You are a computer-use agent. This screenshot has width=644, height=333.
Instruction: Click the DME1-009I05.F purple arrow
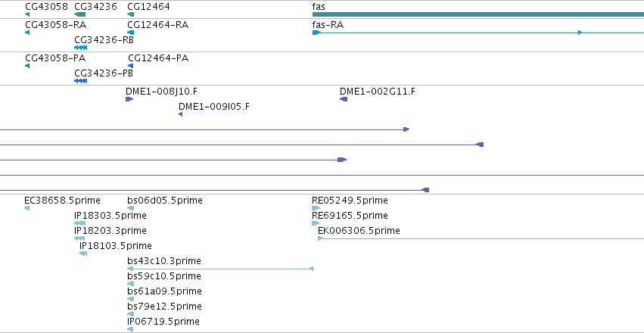pos(180,114)
